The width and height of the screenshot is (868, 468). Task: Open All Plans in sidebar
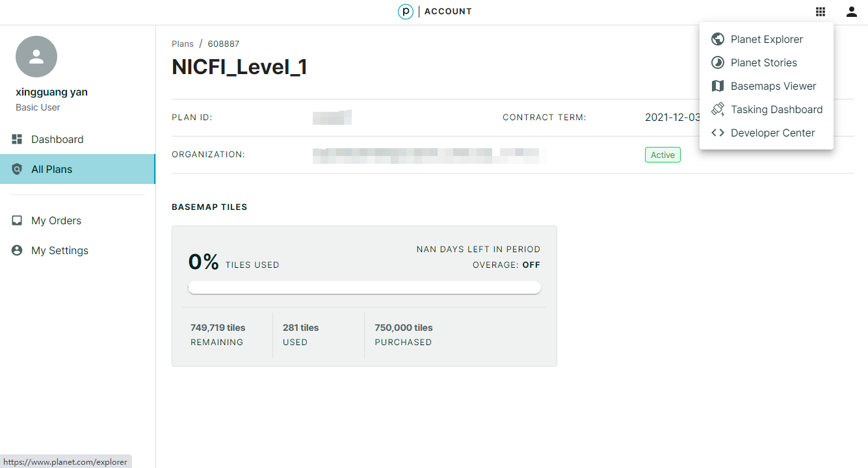click(77, 169)
